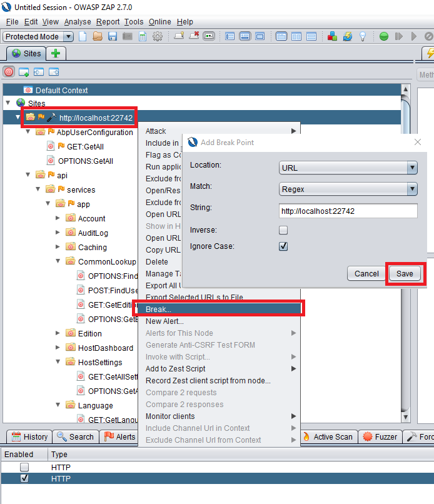Collapse the services folder node
434x504 pixels.
38,189
